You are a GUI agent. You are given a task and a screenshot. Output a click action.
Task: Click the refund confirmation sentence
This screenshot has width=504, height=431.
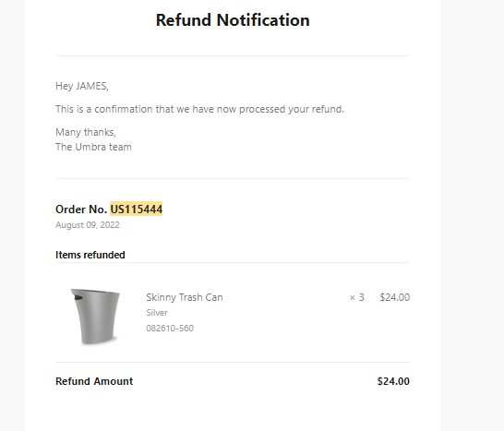pos(200,109)
